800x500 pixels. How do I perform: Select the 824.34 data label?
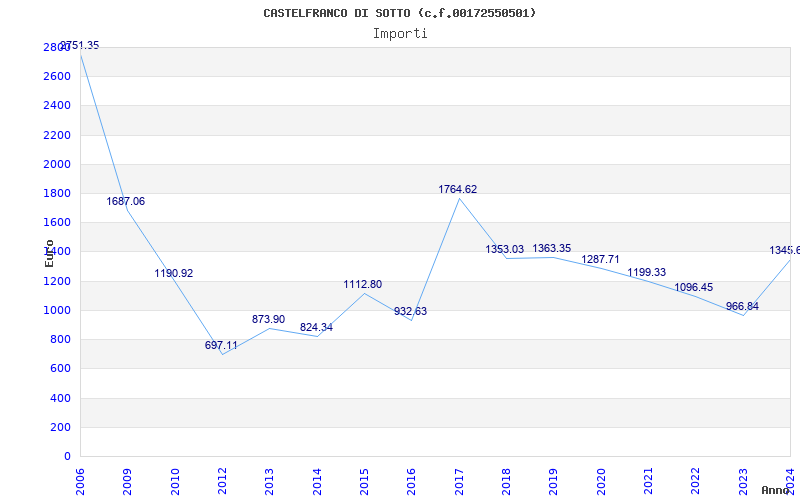pos(316,328)
